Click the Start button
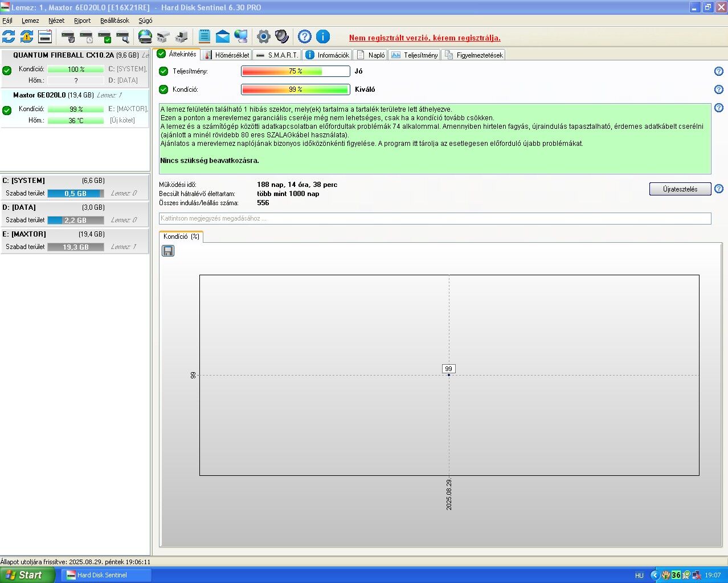The image size is (728, 583). (27, 575)
